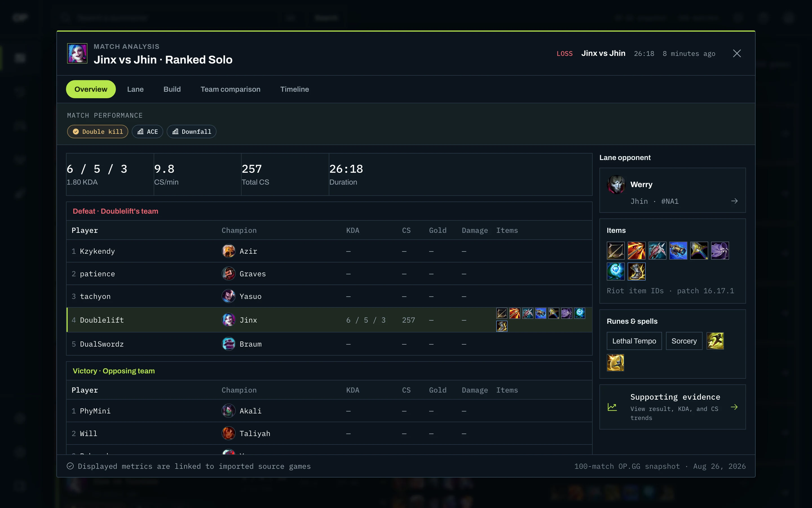Click the Downfall performance badge
The image size is (812, 508).
(x=191, y=132)
